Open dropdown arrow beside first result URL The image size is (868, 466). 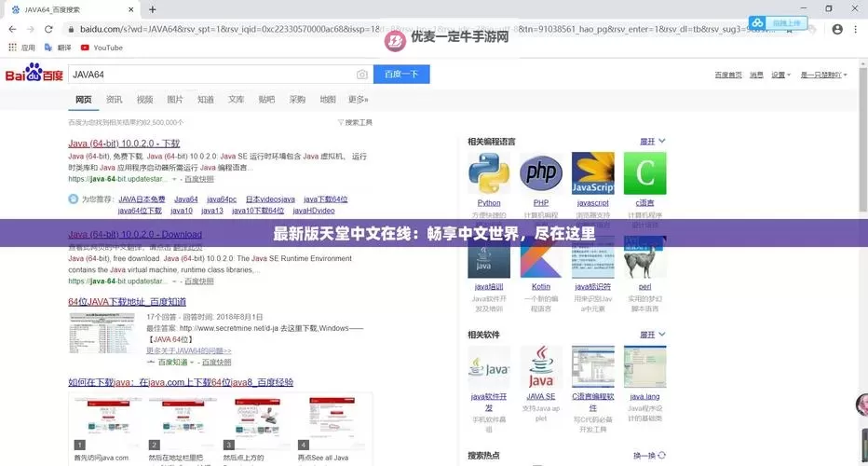(x=174, y=180)
